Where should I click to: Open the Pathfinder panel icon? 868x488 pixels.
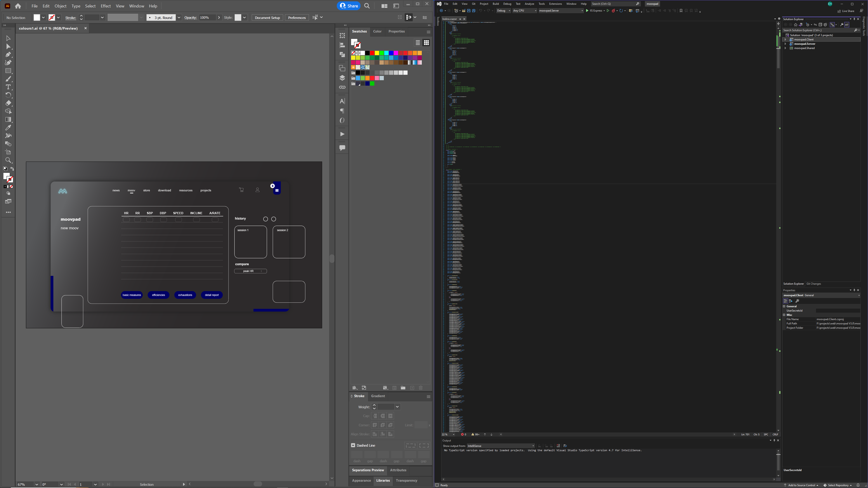(x=342, y=54)
